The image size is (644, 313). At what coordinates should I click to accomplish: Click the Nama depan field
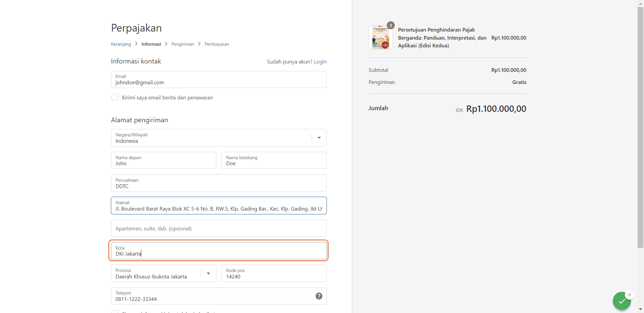coord(164,160)
